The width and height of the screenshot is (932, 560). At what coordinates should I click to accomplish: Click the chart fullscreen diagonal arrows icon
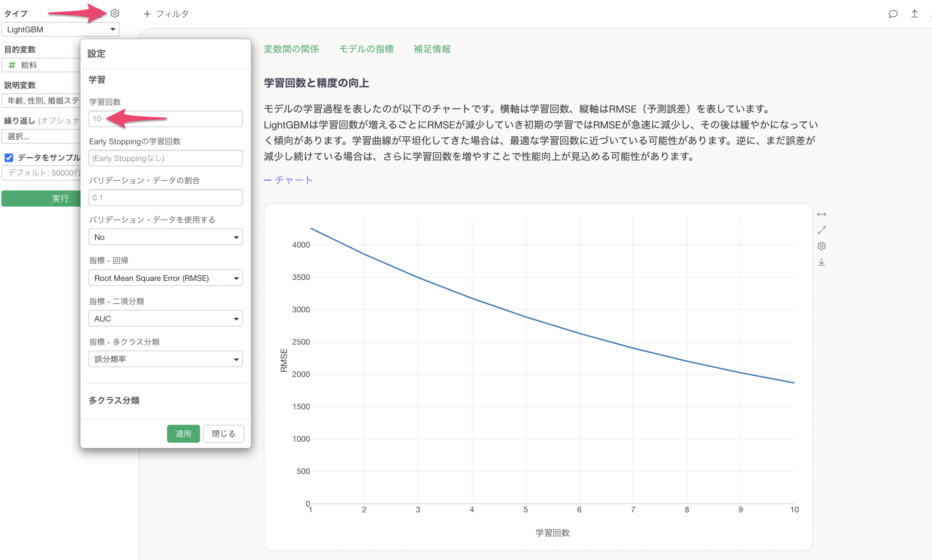tap(821, 230)
